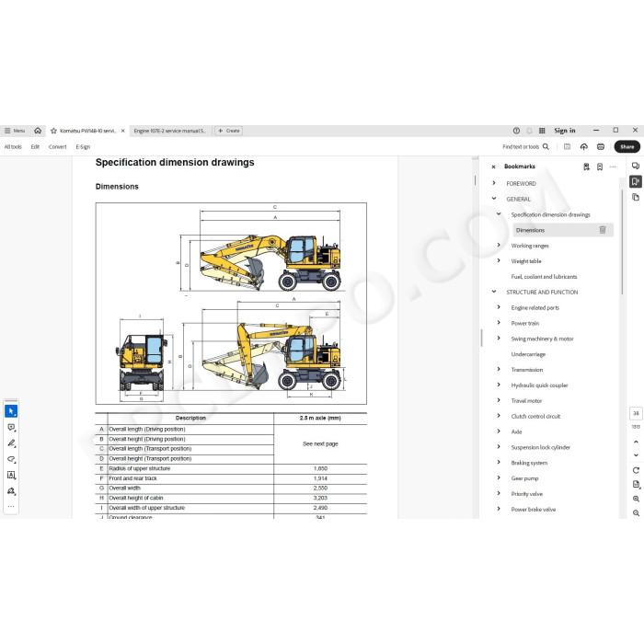Screen dimensions: 644x644
Task: Click the excavator dimension drawing
Action: tap(231, 304)
